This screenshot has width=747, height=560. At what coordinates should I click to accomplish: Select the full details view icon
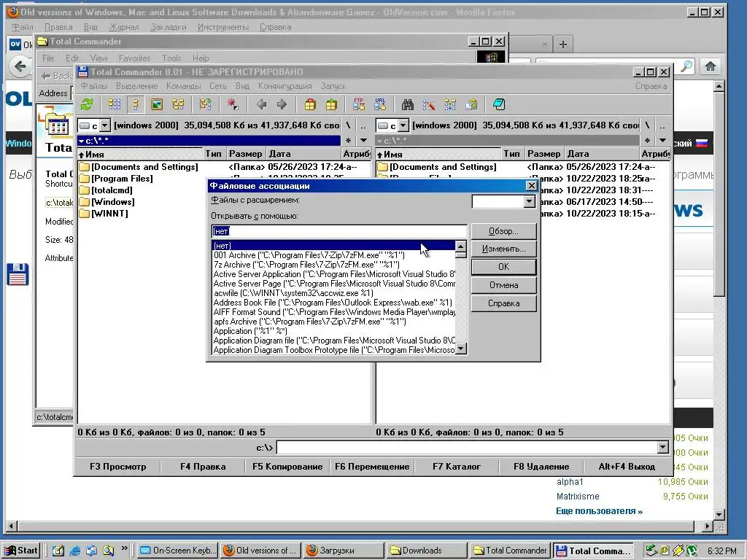(x=136, y=104)
